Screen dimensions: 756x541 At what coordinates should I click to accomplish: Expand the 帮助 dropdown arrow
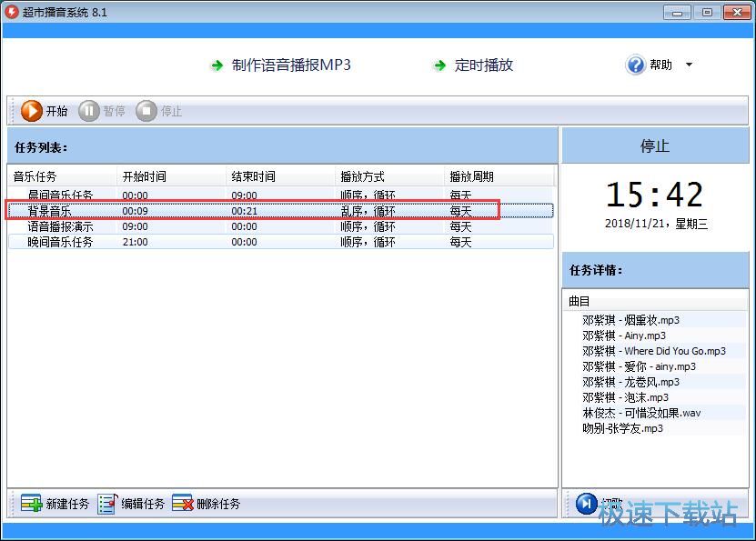[x=689, y=65]
